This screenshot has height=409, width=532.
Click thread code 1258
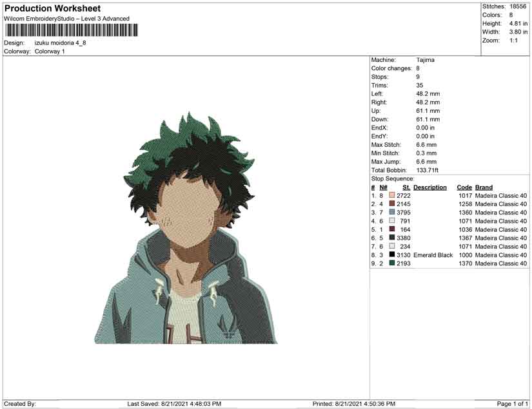(465, 204)
